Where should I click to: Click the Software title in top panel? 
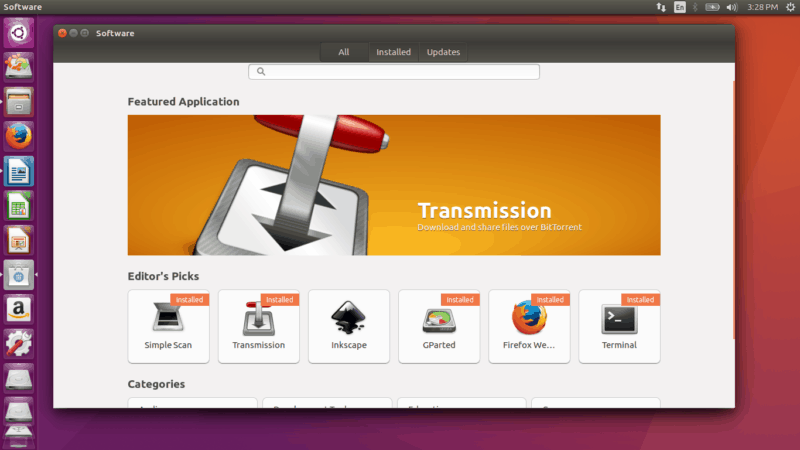pyautogui.click(x=22, y=7)
